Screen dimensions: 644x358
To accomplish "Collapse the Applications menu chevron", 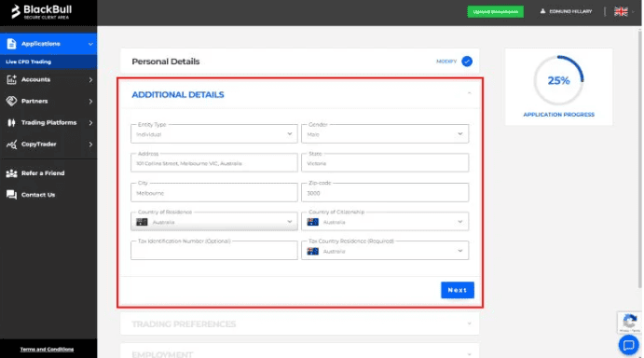I will coord(90,44).
